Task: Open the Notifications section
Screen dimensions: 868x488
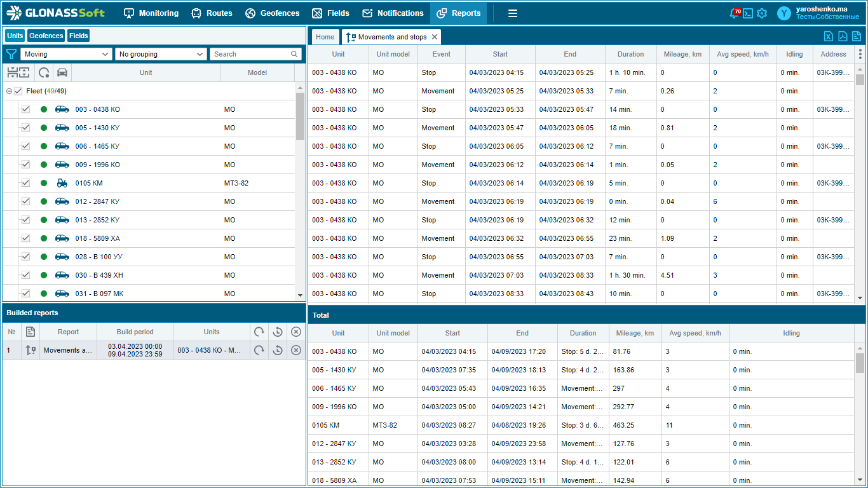Action: click(393, 13)
